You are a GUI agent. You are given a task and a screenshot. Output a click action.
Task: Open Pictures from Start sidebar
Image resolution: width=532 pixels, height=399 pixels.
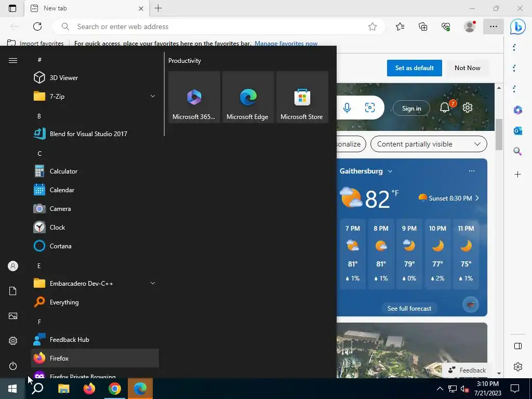(13, 316)
